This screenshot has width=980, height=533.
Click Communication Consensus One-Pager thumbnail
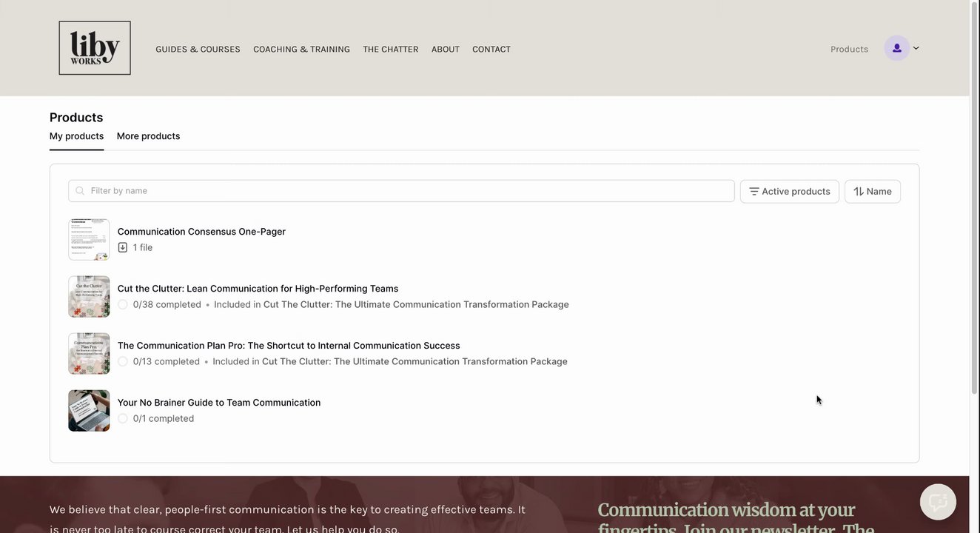pos(89,239)
